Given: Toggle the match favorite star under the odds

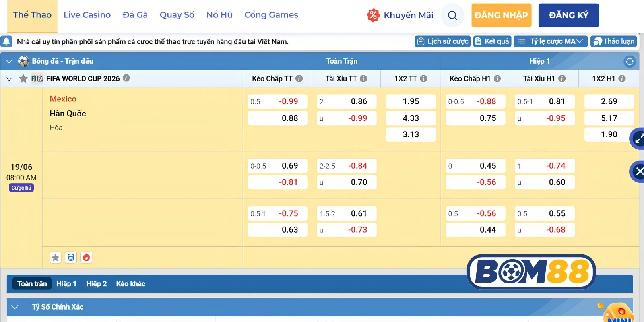Looking at the screenshot, I should pos(56,258).
